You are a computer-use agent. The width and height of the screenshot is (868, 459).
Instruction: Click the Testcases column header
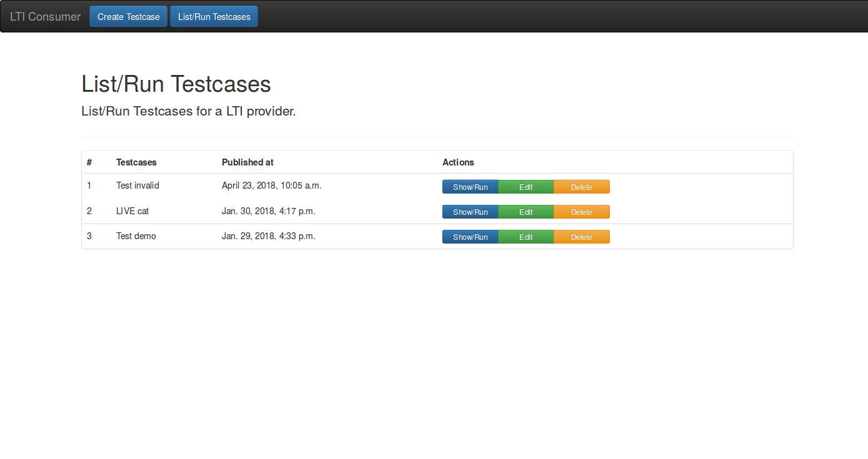tap(136, 162)
